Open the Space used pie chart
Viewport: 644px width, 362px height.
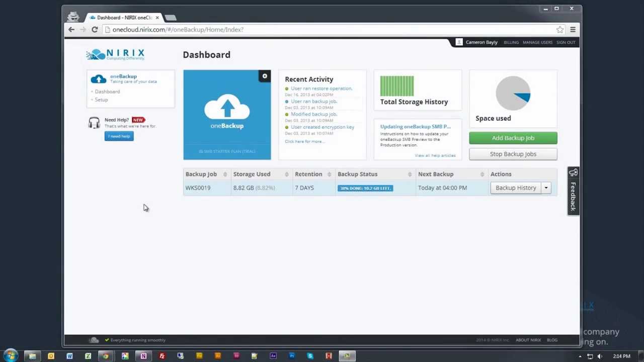pos(513,93)
